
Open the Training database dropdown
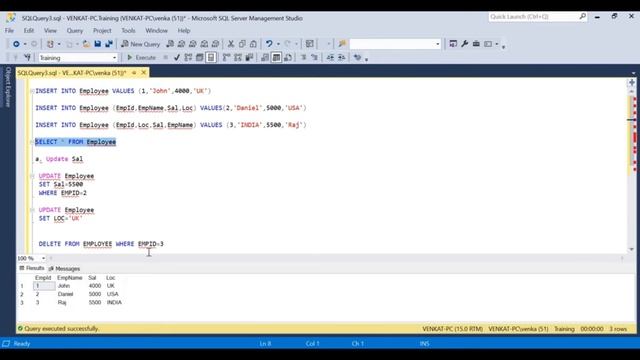[x=114, y=58]
